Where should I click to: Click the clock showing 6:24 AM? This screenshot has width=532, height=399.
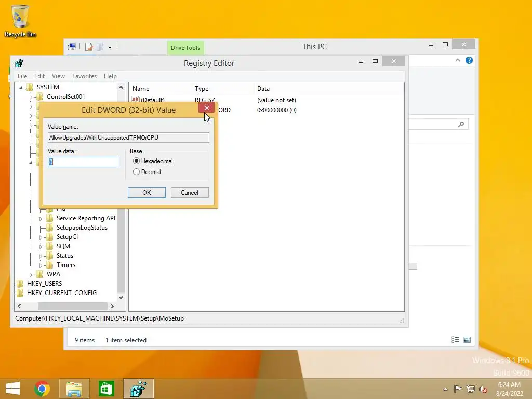509,385
